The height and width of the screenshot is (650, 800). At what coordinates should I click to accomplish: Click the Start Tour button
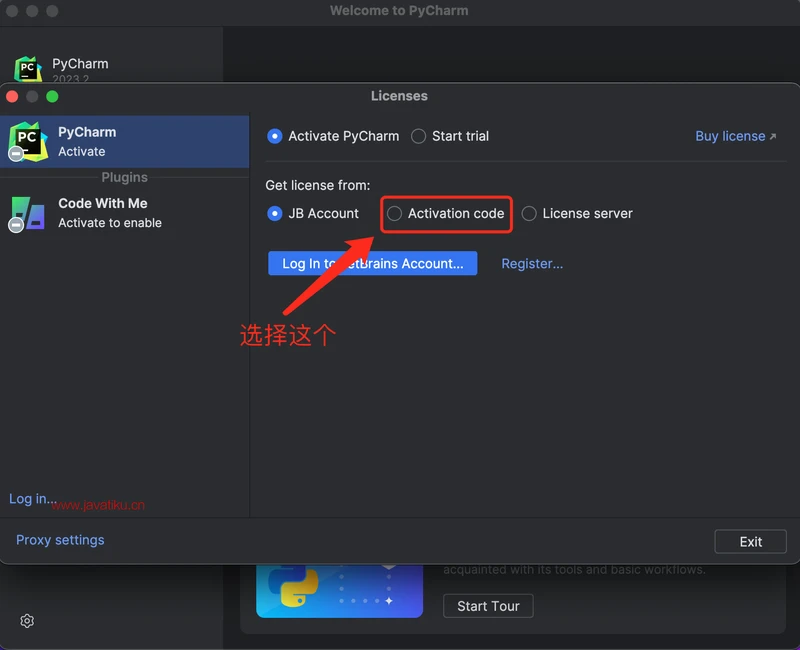[488, 606]
